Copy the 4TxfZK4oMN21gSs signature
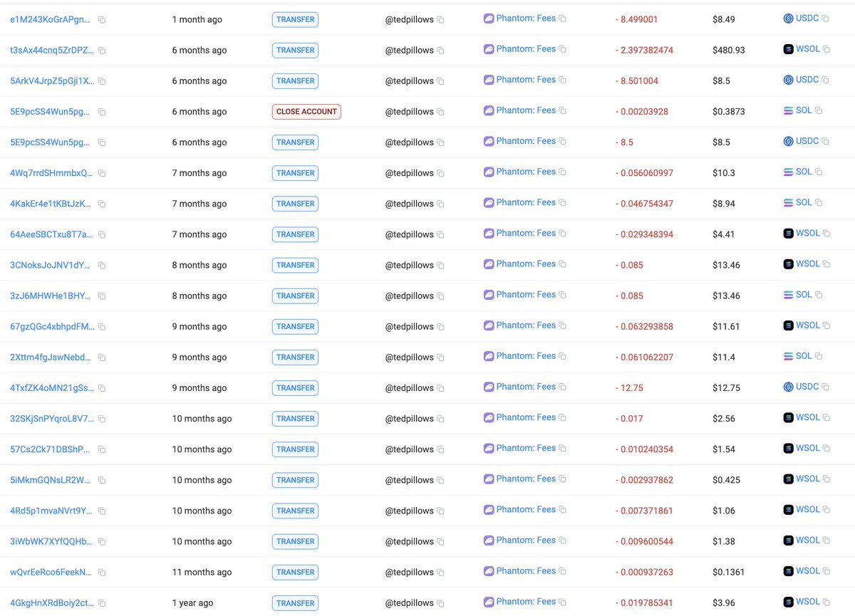The height and width of the screenshot is (616, 855). [102, 388]
